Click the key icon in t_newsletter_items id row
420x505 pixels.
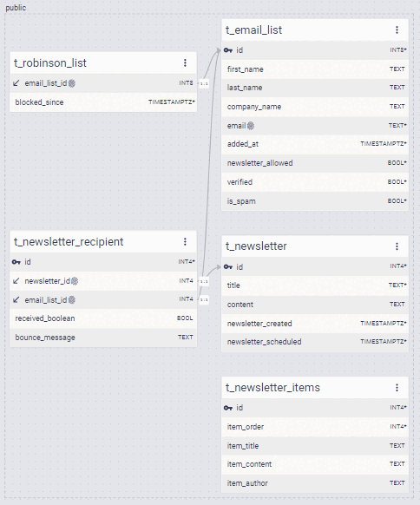coord(228,408)
